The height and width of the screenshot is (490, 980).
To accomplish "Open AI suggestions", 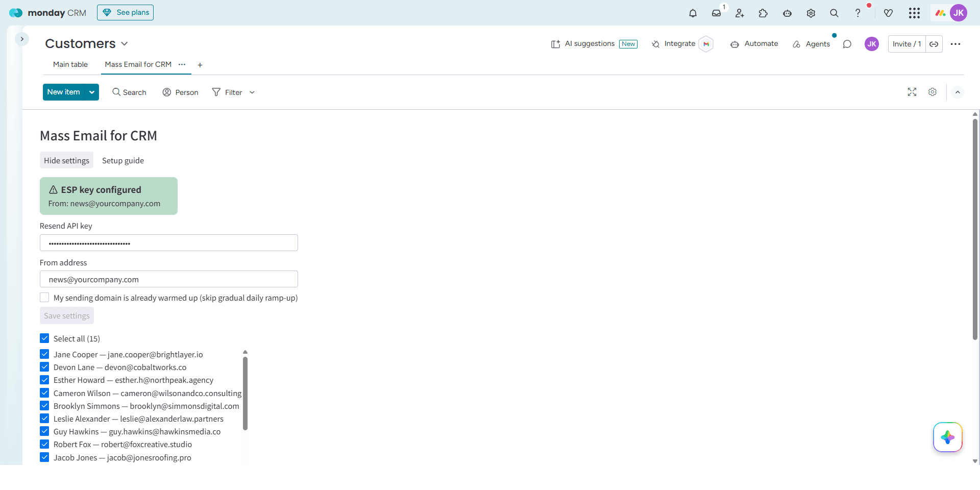I will (x=583, y=44).
